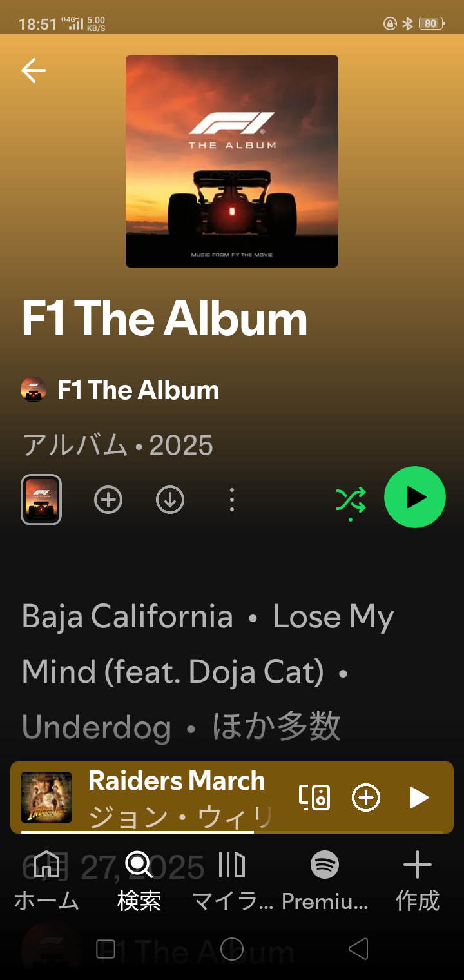
Task: Open the album preview thumbnail button
Action: click(x=41, y=500)
